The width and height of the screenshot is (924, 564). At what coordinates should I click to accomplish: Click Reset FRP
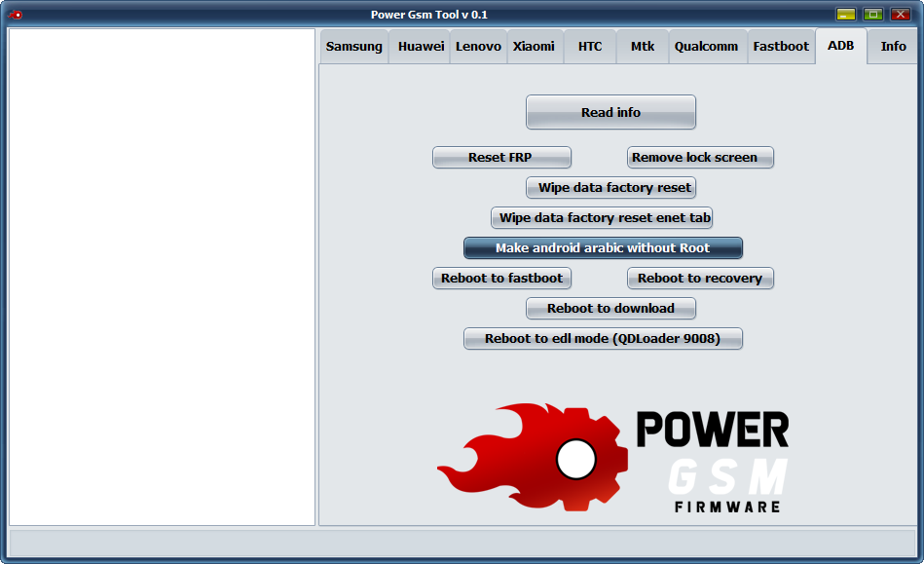501,157
